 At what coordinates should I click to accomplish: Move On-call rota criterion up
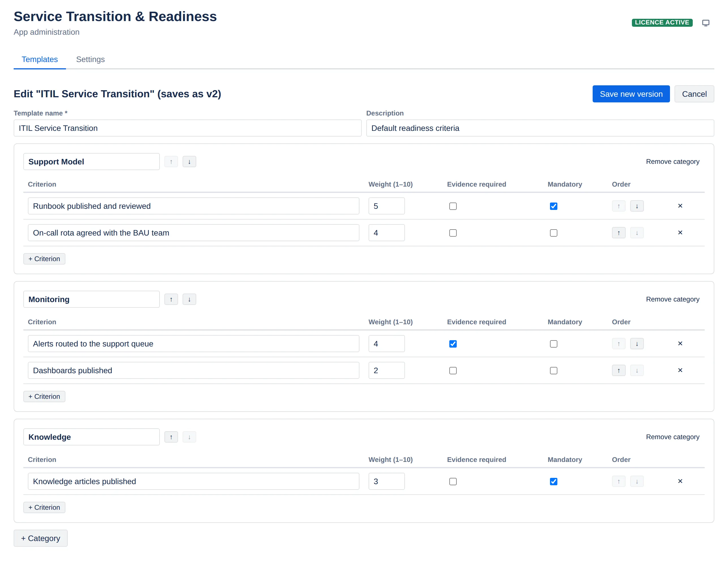[x=619, y=233]
